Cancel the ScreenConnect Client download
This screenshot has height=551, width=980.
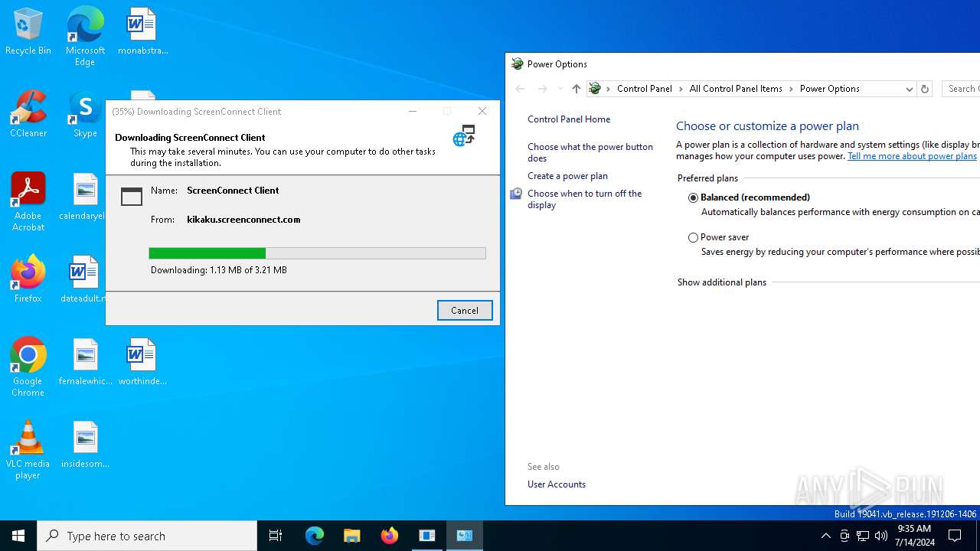[x=465, y=310]
